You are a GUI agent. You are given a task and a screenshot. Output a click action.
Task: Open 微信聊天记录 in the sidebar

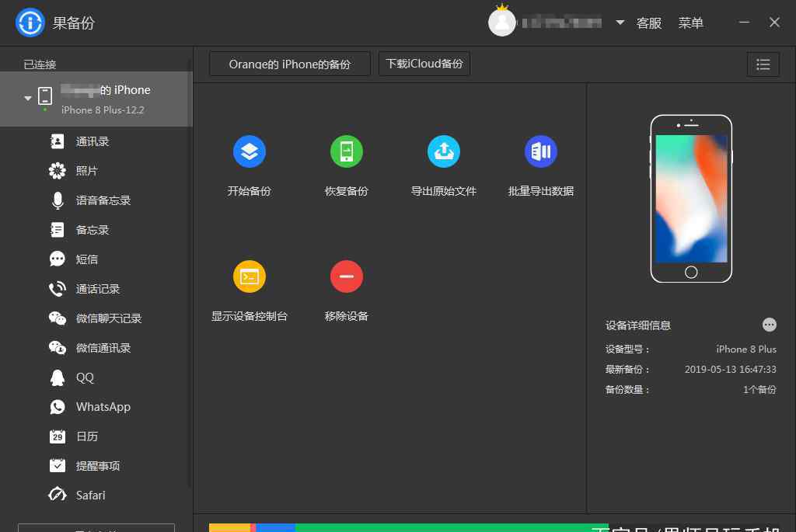click(108, 318)
